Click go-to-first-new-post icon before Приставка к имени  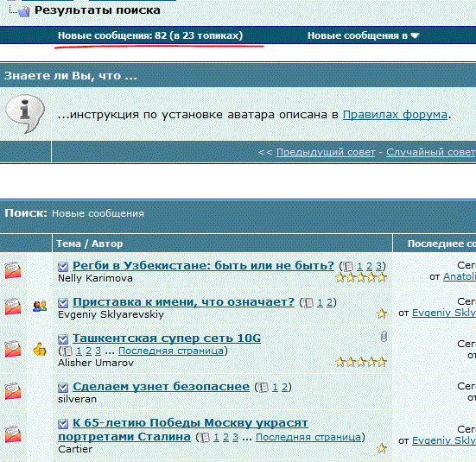point(63,302)
